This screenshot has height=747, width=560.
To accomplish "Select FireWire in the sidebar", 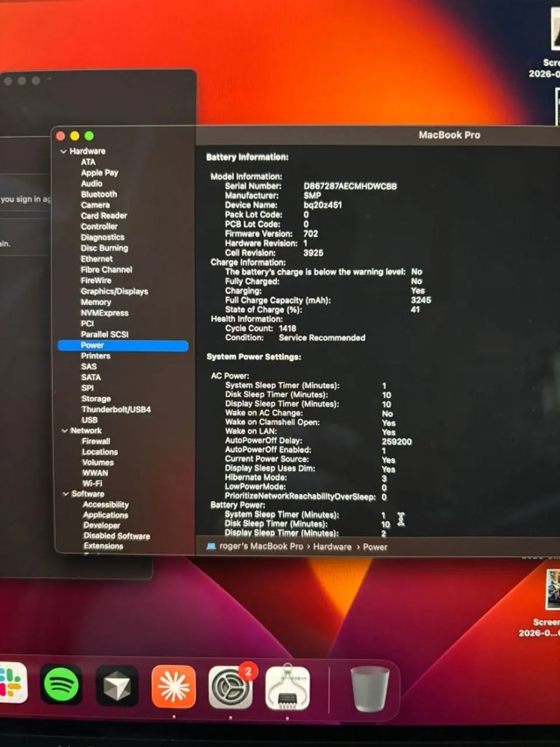I will pyautogui.click(x=96, y=280).
